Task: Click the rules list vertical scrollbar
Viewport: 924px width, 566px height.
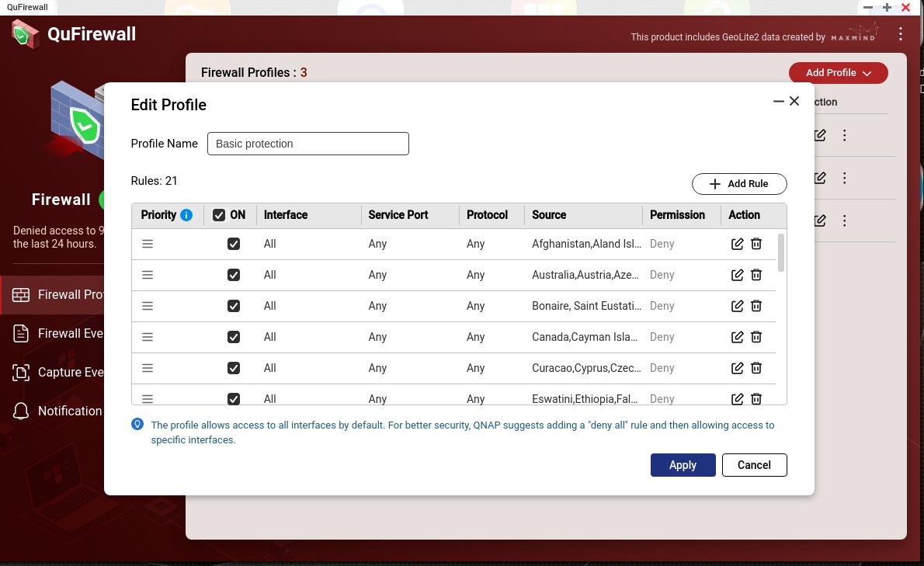Action: coord(781,252)
